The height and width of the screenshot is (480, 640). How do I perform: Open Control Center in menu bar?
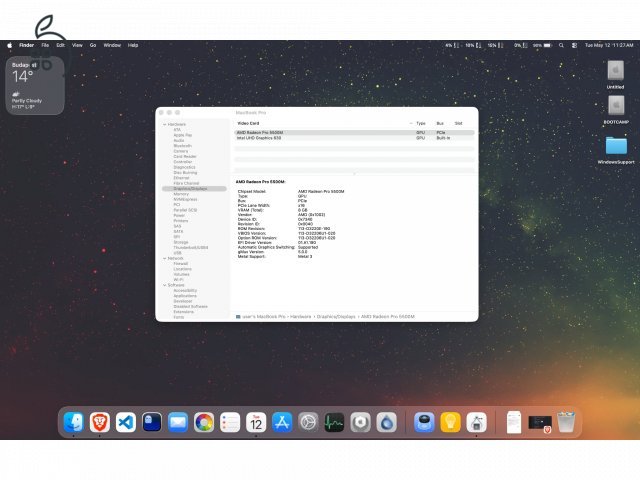point(574,45)
